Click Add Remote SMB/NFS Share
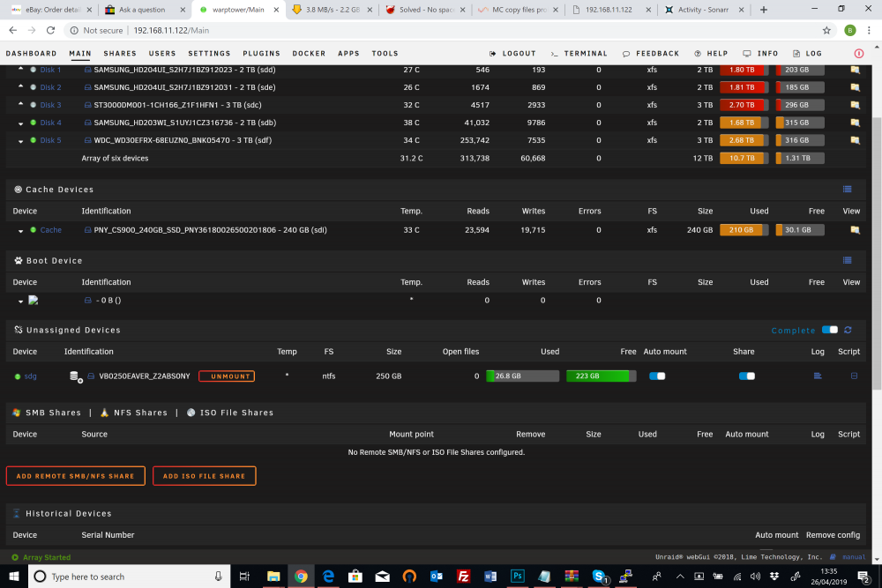The width and height of the screenshot is (882, 588). click(x=75, y=475)
